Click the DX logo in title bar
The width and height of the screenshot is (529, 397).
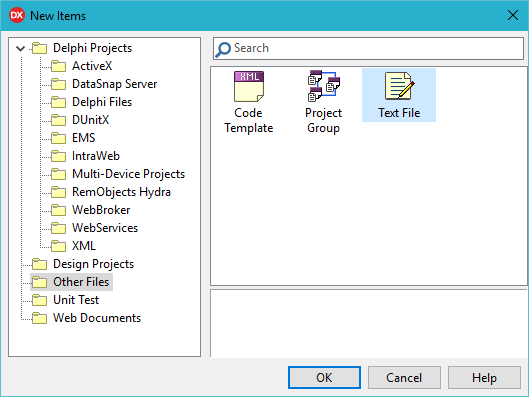pos(17,15)
